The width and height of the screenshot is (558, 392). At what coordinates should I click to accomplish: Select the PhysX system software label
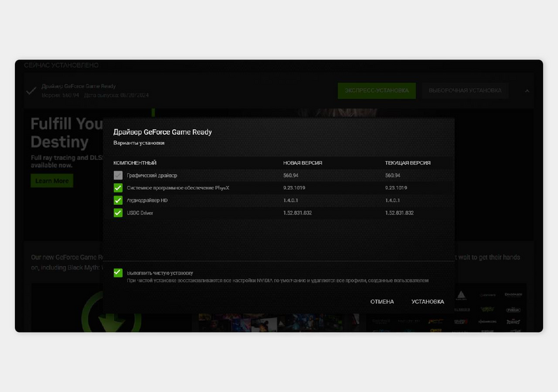coord(178,188)
